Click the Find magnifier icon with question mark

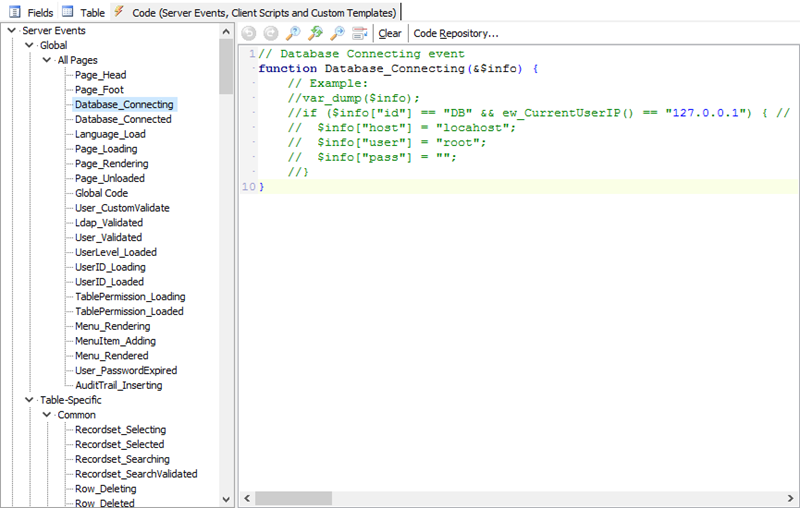(293, 33)
